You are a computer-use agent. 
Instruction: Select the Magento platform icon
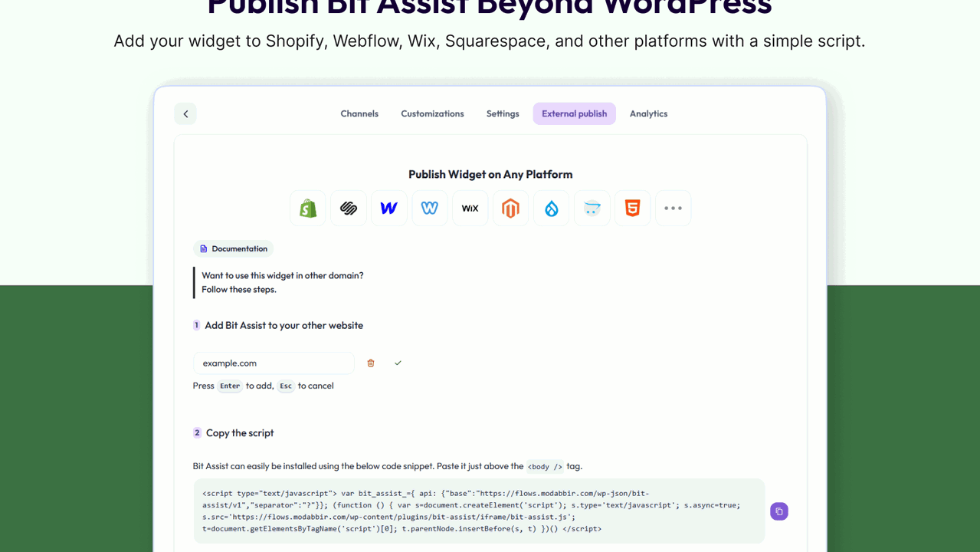(x=511, y=209)
